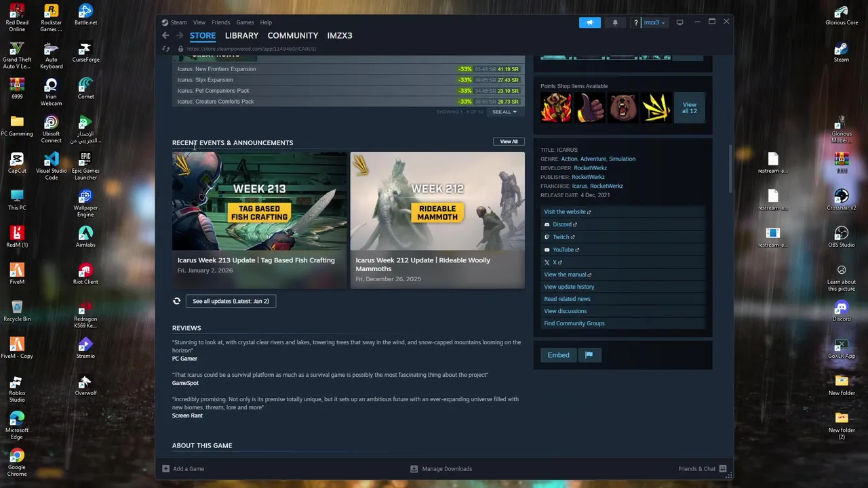The width and height of the screenshot is (868, 488).
Task: Open the notifications bell
Action: pyautogui.click(x=615, y=22)
